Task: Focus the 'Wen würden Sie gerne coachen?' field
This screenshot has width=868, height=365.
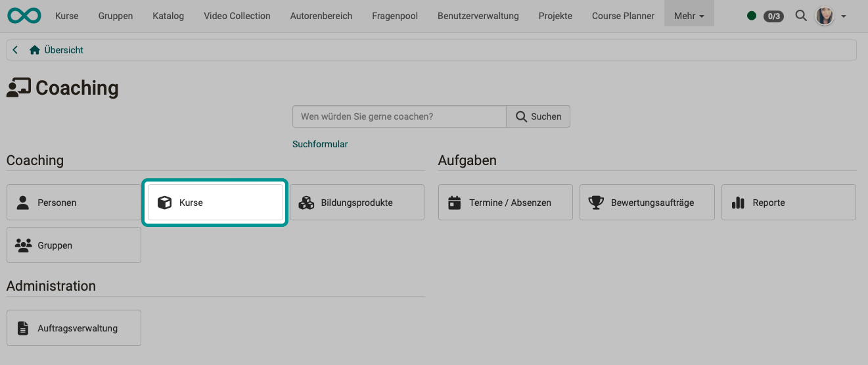Action: (x=399, y=116)
